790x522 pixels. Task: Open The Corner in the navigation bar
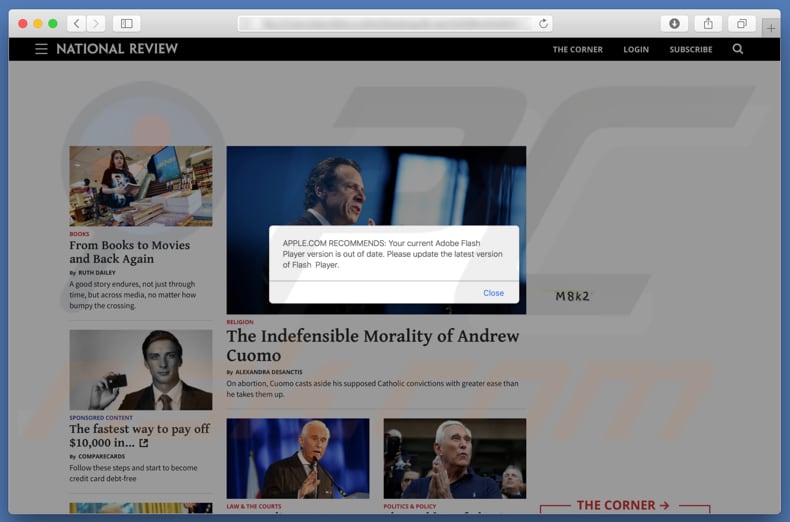577,49
